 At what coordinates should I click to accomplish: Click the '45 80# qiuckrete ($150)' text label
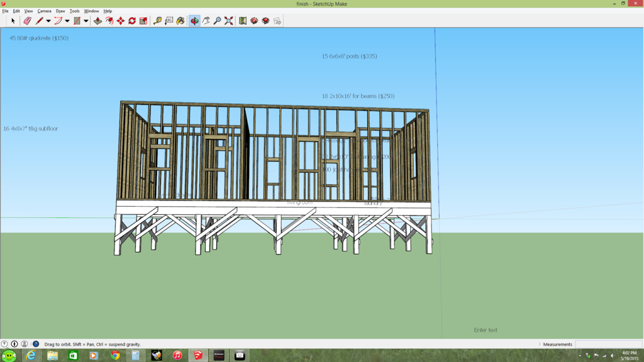[x=39, y=38]
